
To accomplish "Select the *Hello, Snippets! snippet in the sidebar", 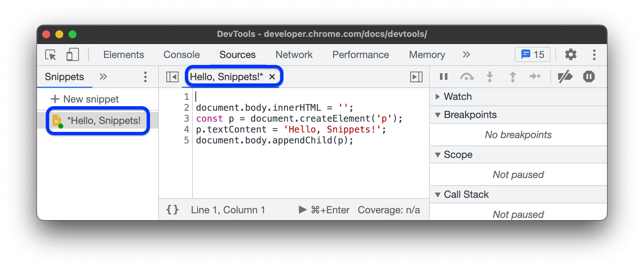I will [99, 121].
